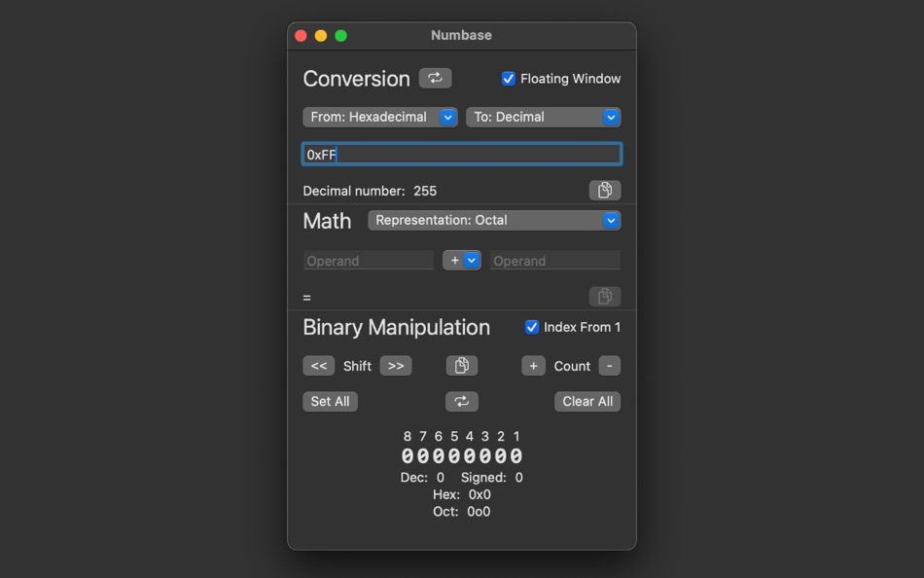Copy the decimal number 255 result
924x578 pixels.
(605, 190)
